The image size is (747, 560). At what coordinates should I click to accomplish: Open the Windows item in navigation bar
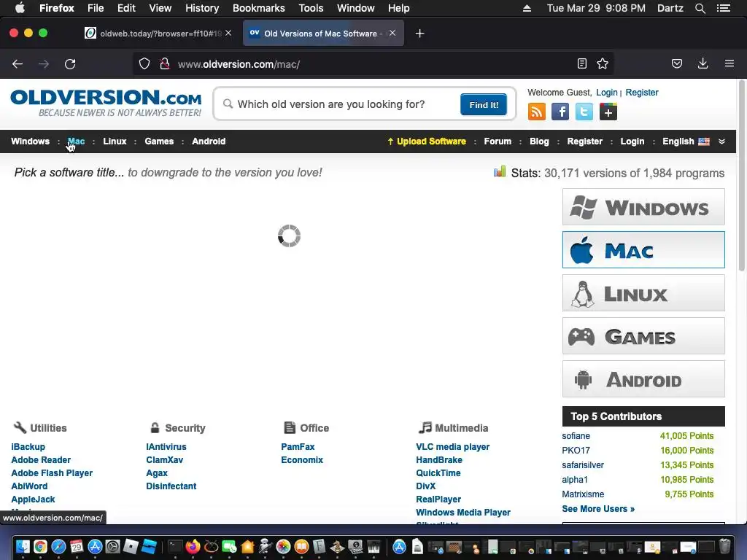click(30, 141)
